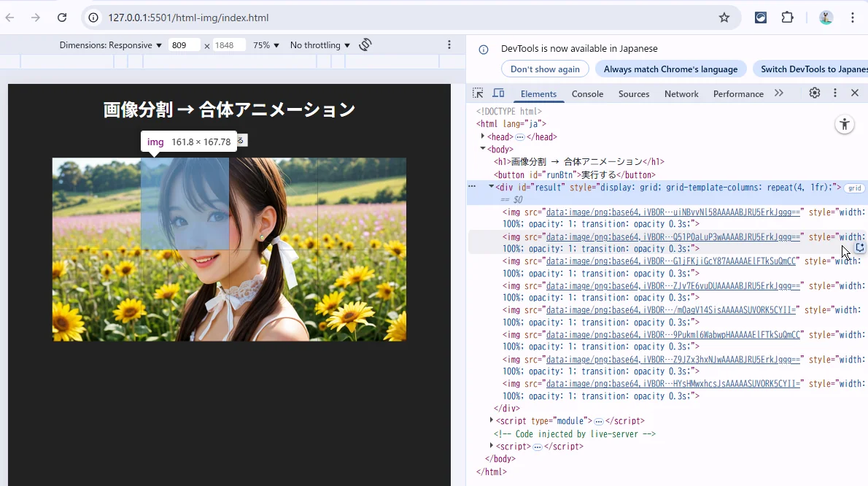Viewport: 868px width, 486px height.
Task: Bookmark this page with the star icon
Action: (724, 18)
